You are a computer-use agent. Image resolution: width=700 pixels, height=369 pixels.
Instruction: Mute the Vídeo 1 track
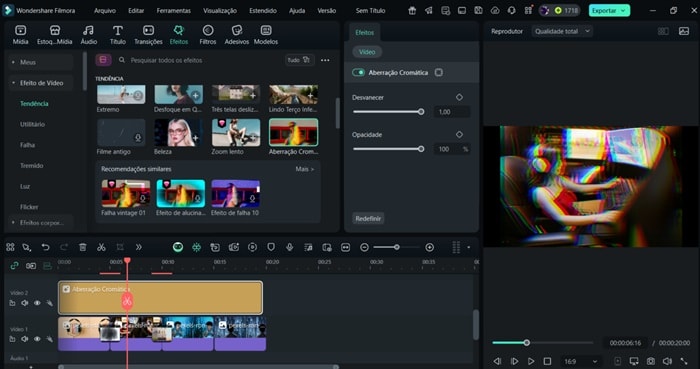[x=25, y=339]
